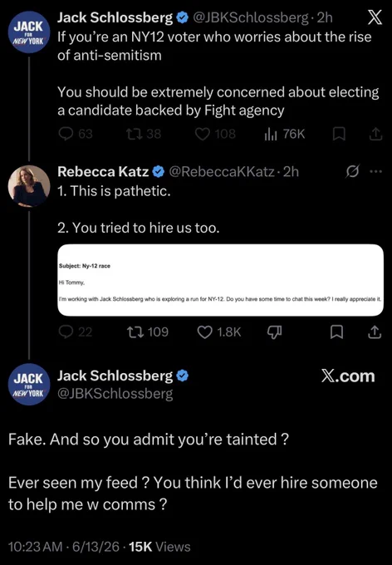392x565 pixels.
Task: Open the three-dot more menu on Katz's tweet
Action: (x=375, y=171)
